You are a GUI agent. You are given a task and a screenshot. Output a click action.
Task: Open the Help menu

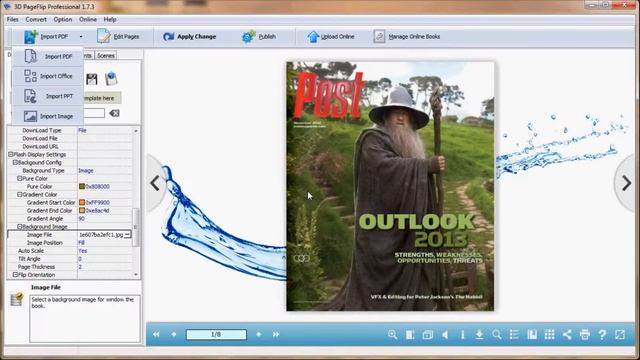click(x=110, y=20)
